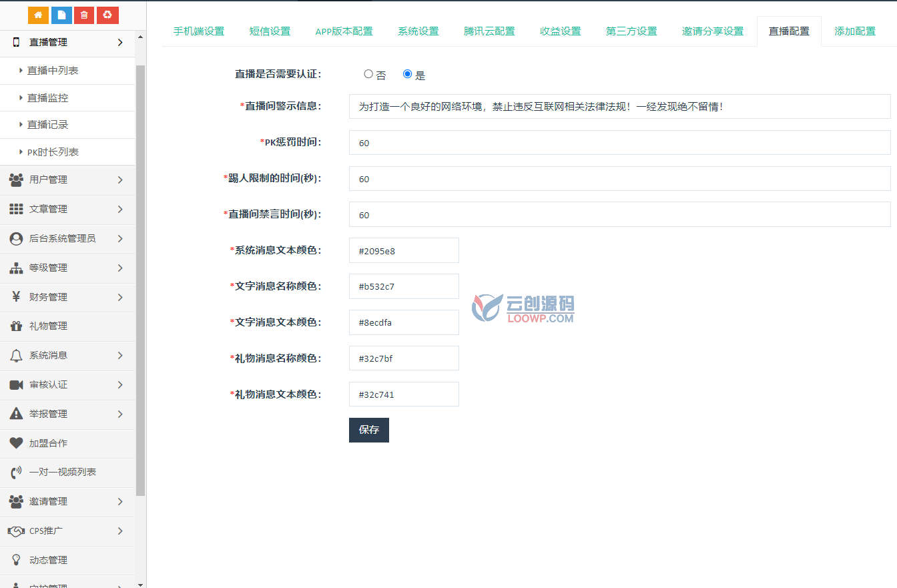897x588 pixels.
Task: Click the phone-call icon beside 一对一视频列表
Action: [x=16, y=473]
